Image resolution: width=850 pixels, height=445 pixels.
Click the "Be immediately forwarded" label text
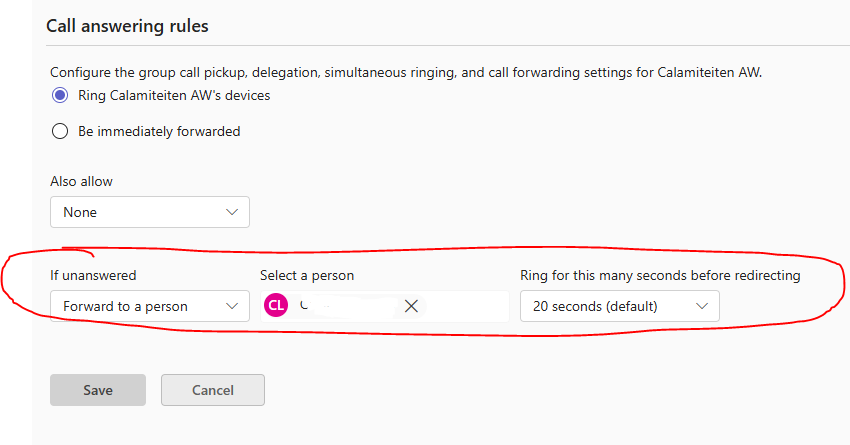point(159,131)
